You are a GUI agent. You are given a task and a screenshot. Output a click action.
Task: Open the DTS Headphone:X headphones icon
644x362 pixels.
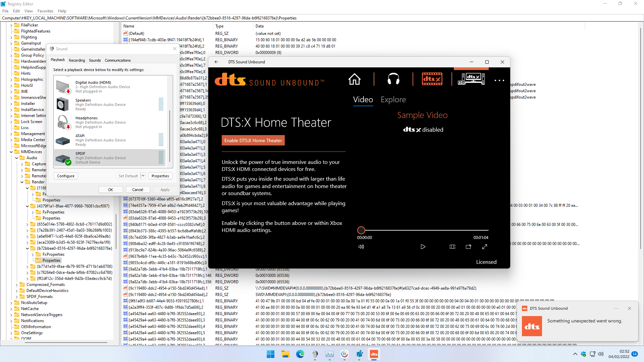click(x=393, y=79)
